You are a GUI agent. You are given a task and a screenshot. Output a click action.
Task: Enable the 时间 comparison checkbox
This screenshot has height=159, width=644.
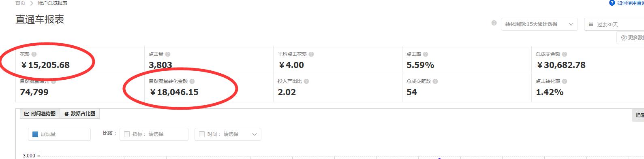click(x=202, y=134)
